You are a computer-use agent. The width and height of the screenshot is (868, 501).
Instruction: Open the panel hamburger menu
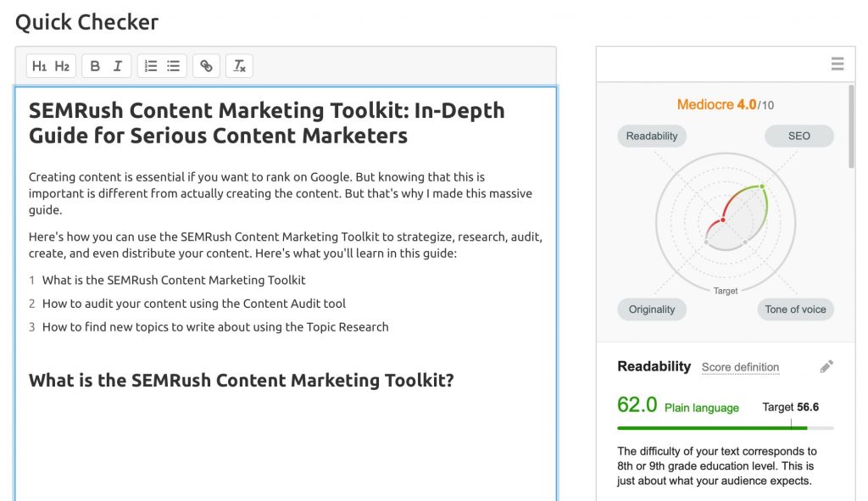click(x=837, y=64)
